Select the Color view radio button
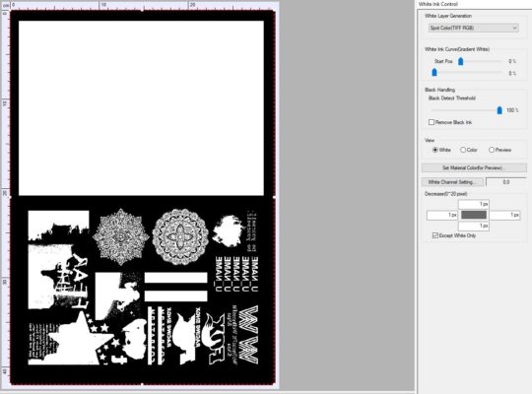This screenshot has width=532, height=394. [x=463, y=150]
